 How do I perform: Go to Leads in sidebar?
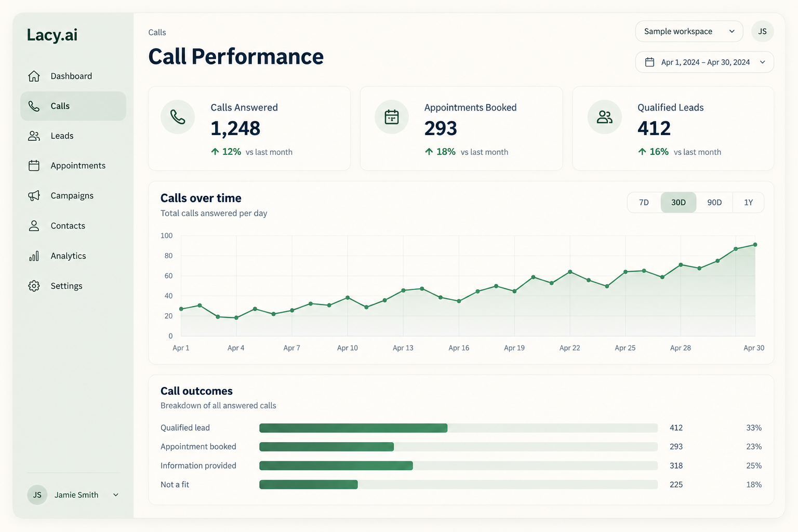(73, 136)
